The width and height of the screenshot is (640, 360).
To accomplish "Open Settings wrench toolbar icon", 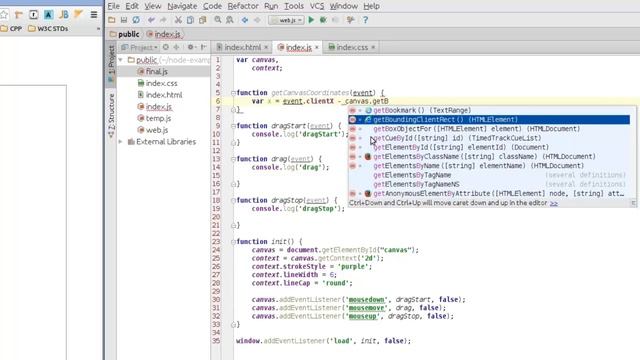I will click(x=350, y=20).
